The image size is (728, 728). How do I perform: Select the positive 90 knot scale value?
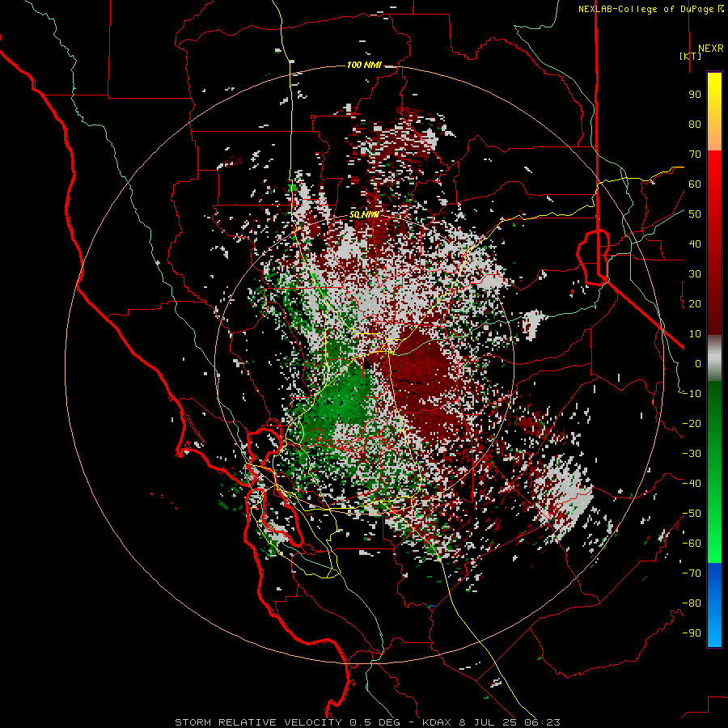tap(695, 95)
